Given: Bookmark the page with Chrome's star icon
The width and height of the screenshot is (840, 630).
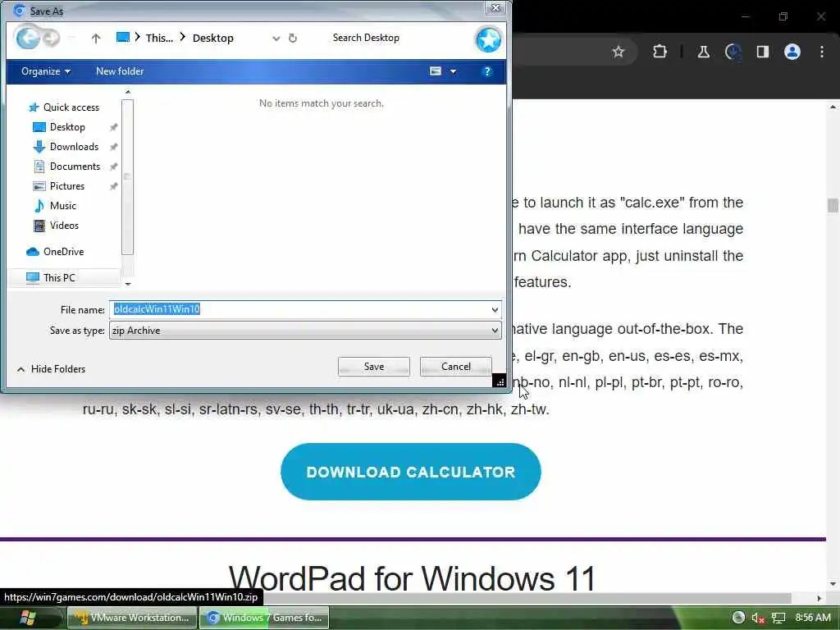Looking at the screenshot, I should (x=619, y=52).
